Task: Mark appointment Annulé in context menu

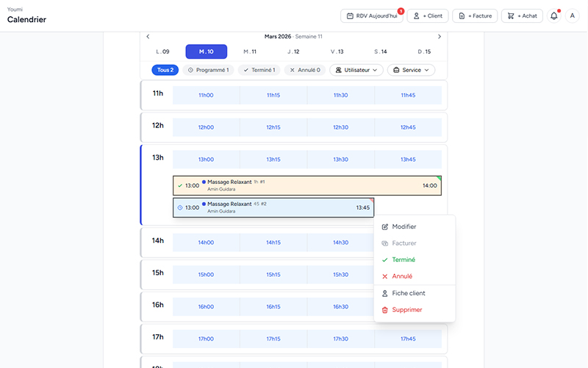Action: coord(415,276)
